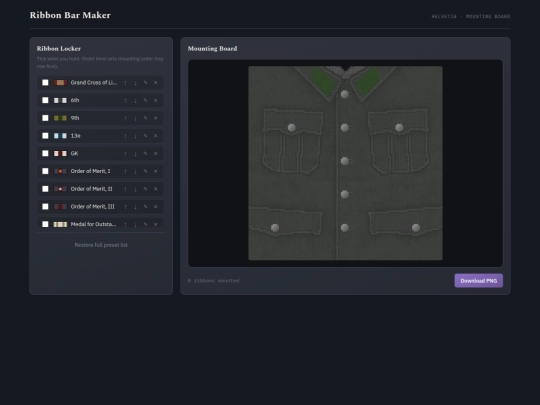
Task: Move Order of Merit, II down
Action: (135, 189)
